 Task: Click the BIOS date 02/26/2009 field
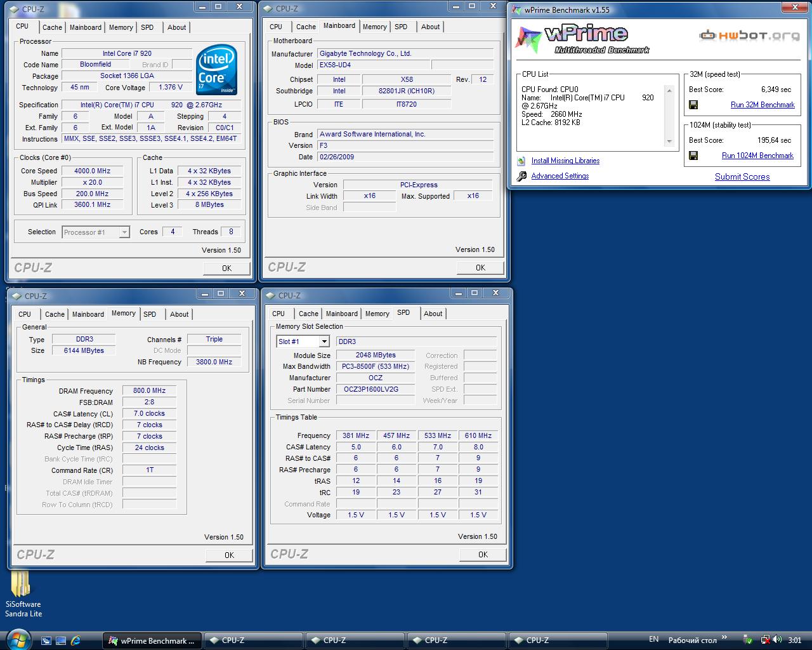click(405, 157)
